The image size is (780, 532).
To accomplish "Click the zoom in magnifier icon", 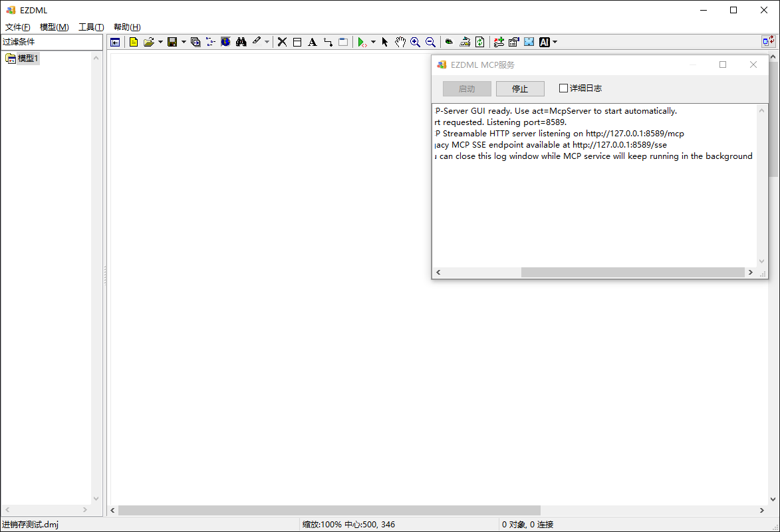I will [416, 43].
